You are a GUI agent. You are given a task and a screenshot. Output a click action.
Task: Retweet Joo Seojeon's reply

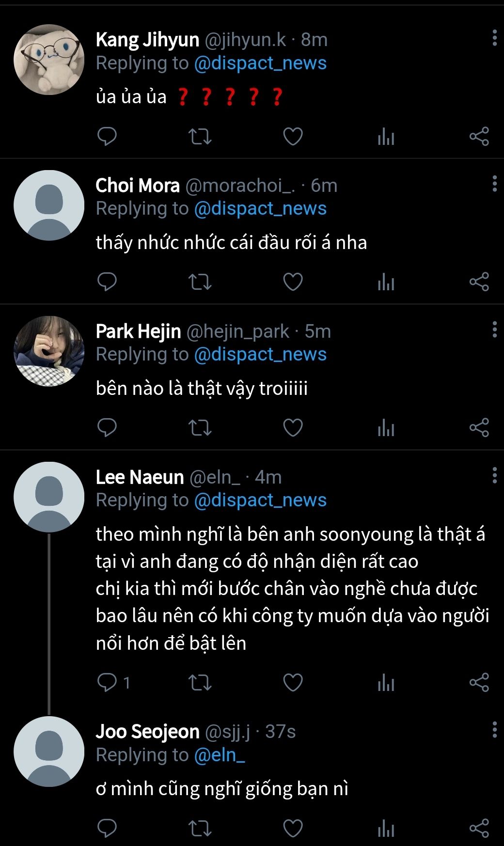pyautogui.click(x=200, y=828)
